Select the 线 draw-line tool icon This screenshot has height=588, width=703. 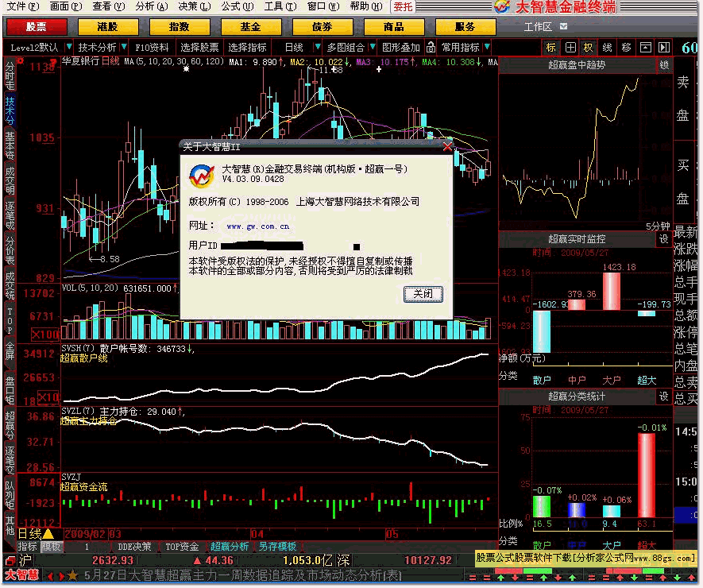(607, 47)
